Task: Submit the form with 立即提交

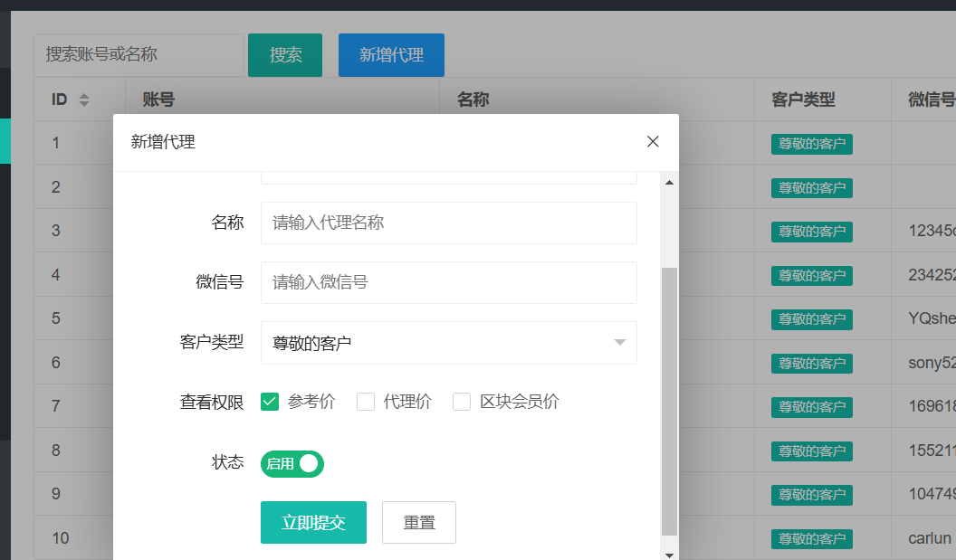Action: tap(313, 522)
